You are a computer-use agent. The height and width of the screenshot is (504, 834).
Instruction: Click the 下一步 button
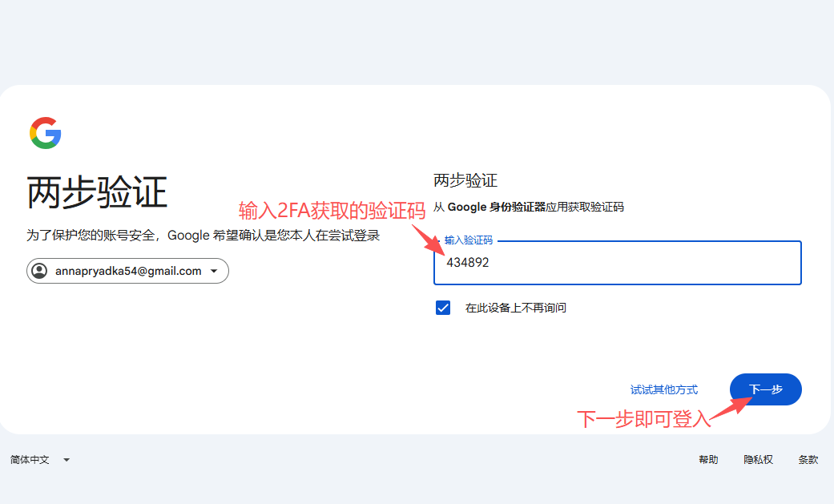coord(765,389)
